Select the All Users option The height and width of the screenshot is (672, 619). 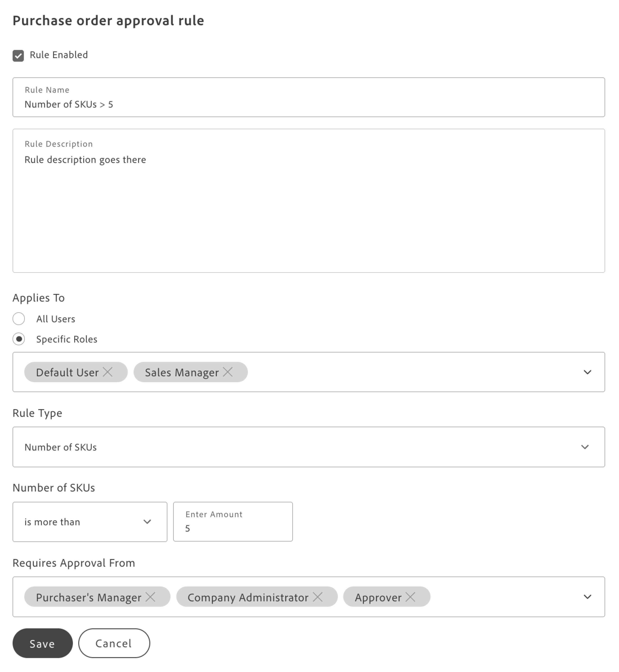tap(19, 319)
